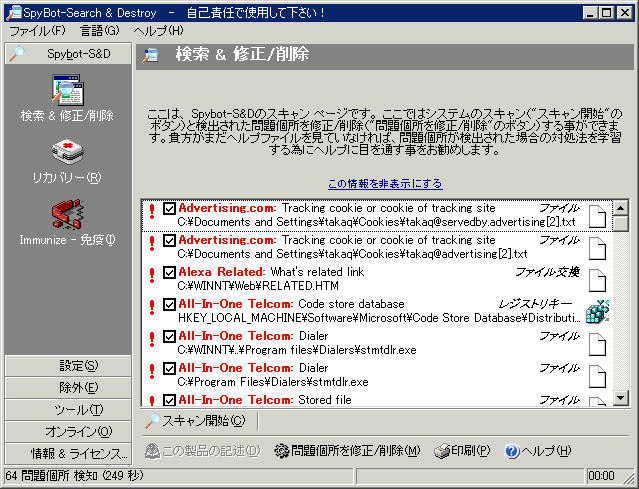Click the window resize grip in corner

coord(628,477)
